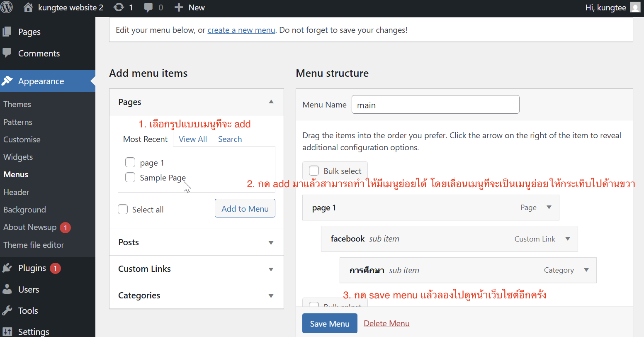Viewport: 644px width, 337px height.
Task: Enable the Select all checkbox
Action: 123,209
